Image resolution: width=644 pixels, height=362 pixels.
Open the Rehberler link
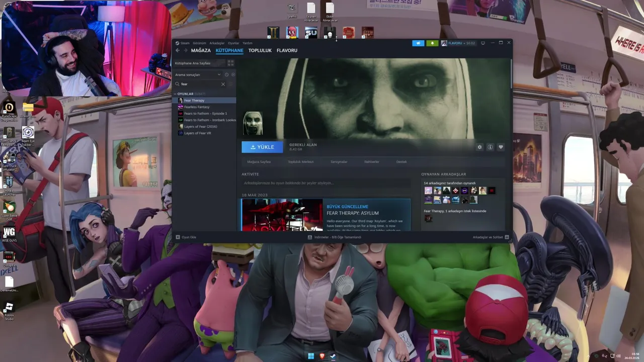[372, 162]
